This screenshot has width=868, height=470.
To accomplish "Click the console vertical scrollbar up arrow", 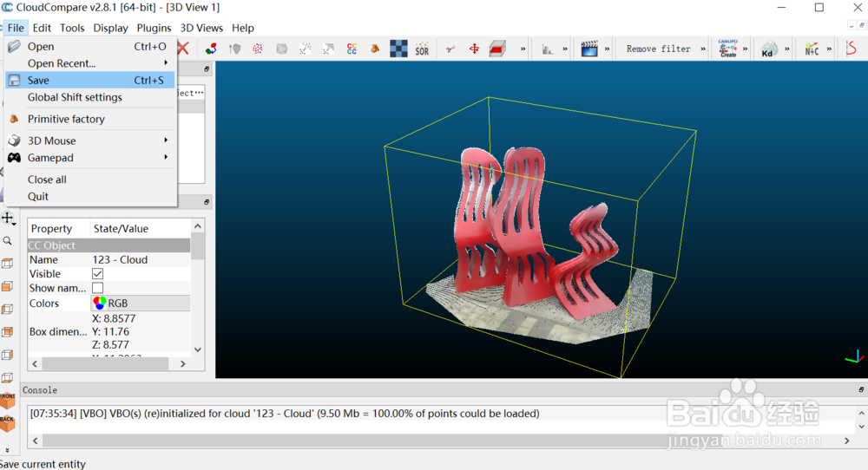I will pyautogui.click(x=861, y=413).
